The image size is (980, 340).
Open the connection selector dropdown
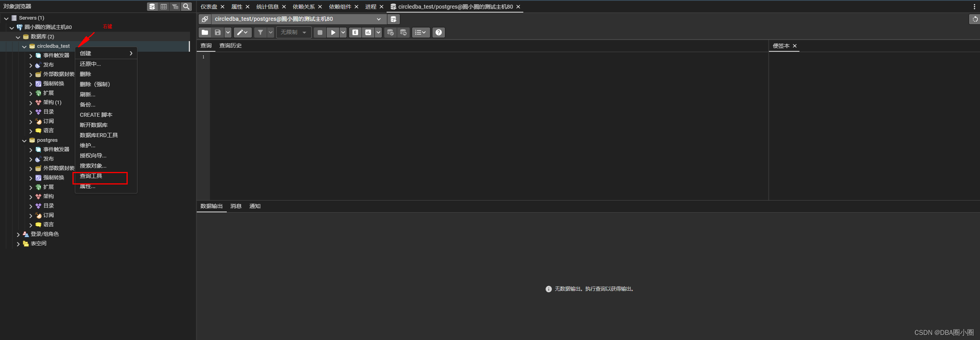(379, 19)
